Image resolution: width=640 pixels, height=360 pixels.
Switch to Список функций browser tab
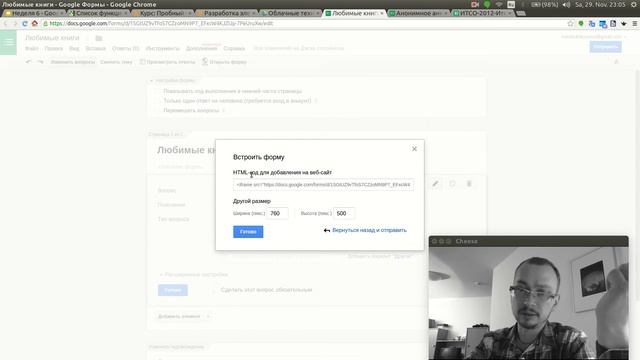(x=98, y=13)
